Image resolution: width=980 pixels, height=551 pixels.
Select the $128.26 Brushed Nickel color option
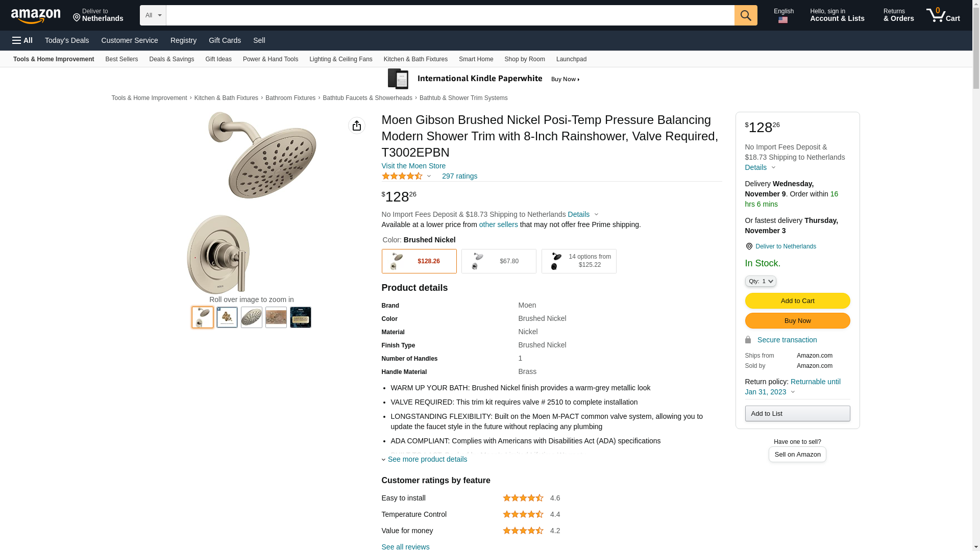pyautogui.click(x=419, y=261)
